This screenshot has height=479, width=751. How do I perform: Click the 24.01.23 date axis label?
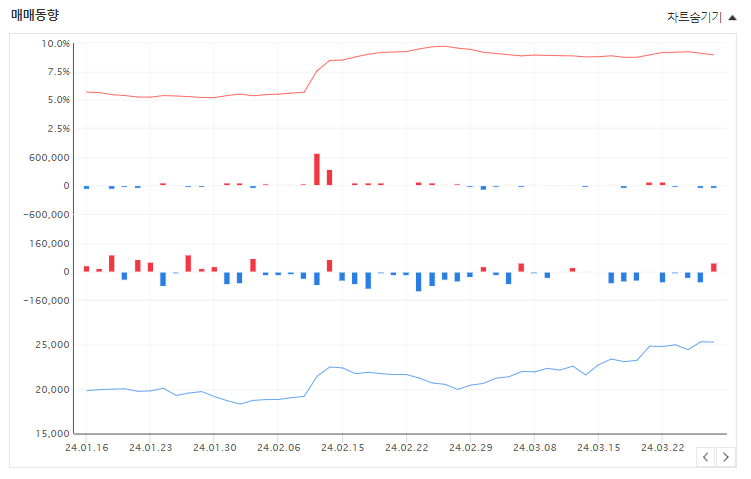click(150, 447)
